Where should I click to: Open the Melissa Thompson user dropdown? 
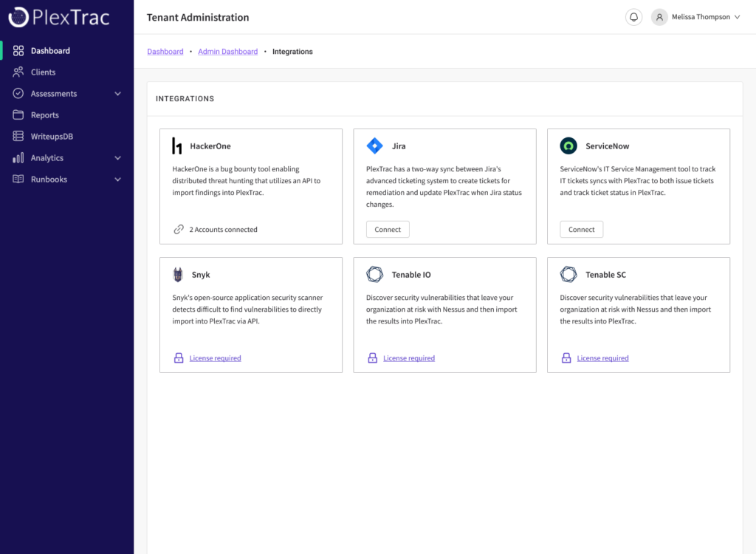coord(695,17)
